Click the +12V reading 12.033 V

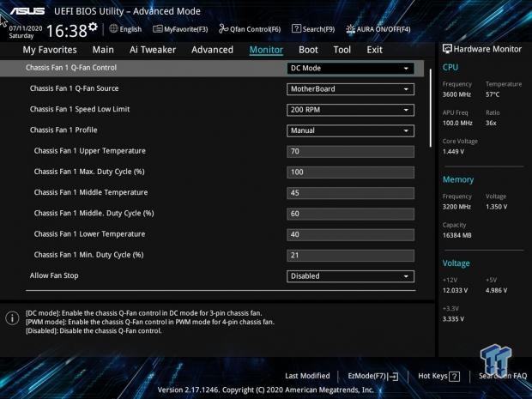[455, 290]
